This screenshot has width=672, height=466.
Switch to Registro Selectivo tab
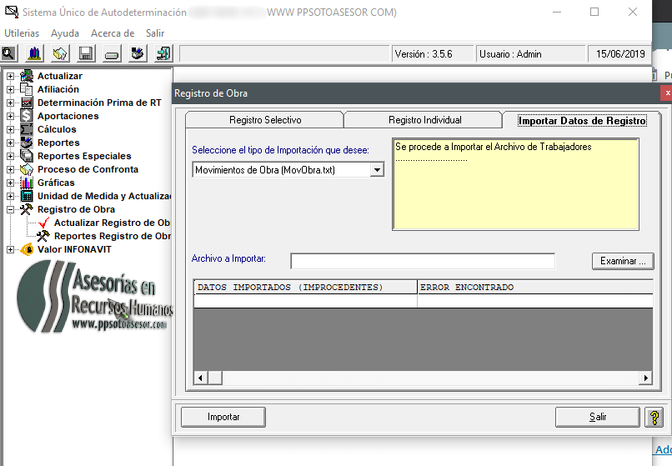(x=265, y=120)
